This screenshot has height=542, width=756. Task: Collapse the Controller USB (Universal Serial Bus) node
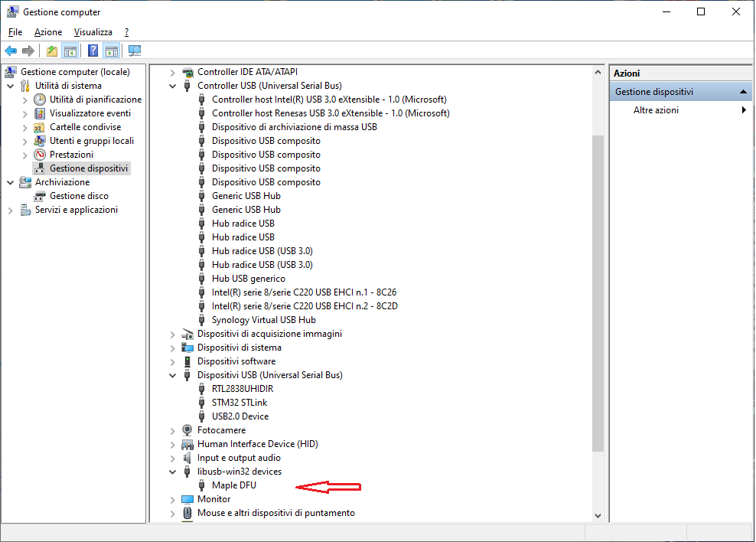tap(172, 85)
